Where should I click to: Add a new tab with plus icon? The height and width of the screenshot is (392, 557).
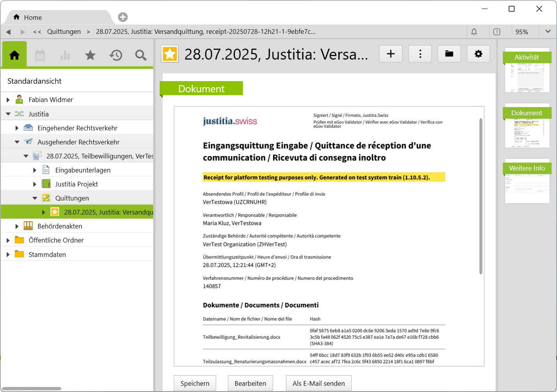tap(123, 17)
